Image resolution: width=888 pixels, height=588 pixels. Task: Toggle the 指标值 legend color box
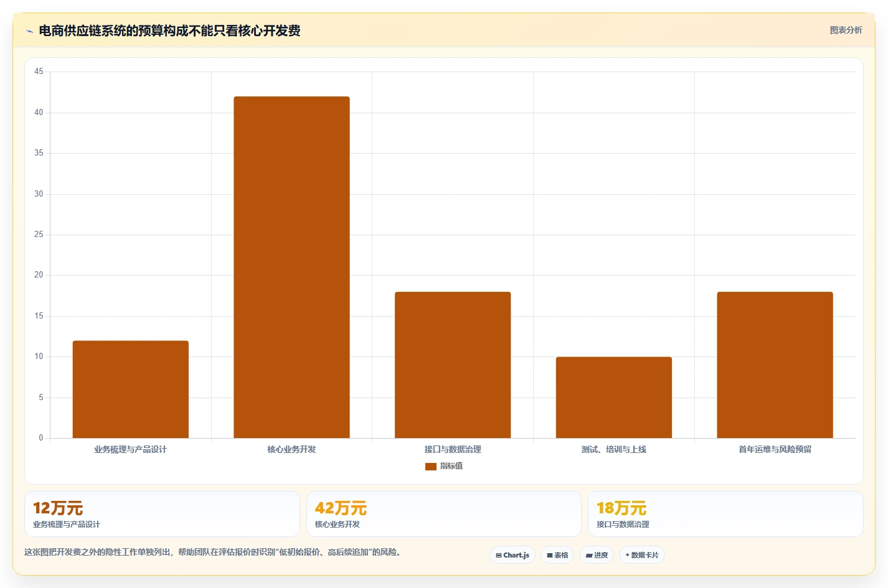click(x=431, y=466)
